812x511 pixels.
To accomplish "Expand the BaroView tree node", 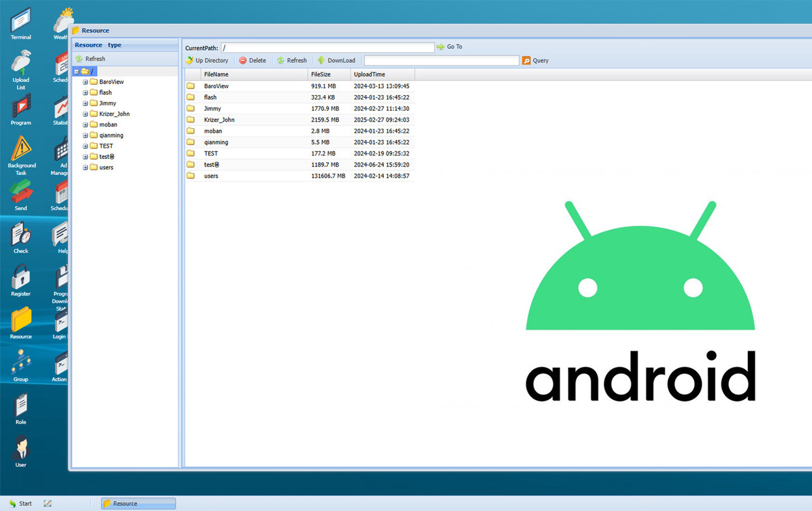I will (86, 82).
